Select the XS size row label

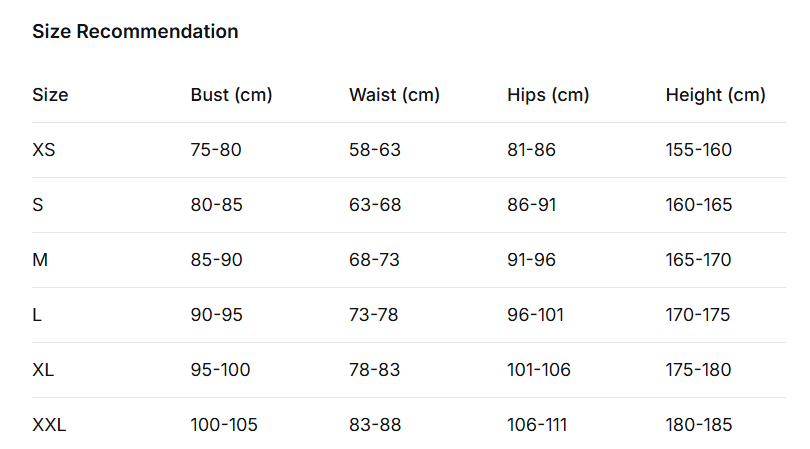pos(44,150)
